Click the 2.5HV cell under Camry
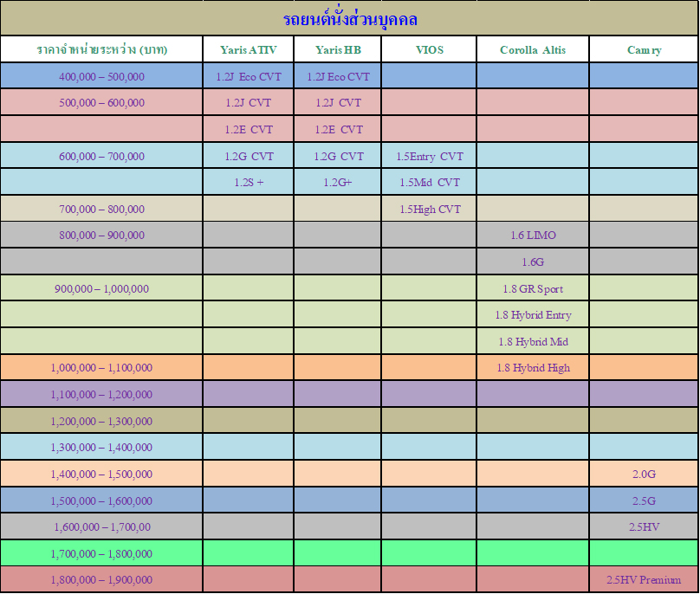 [644, 526]
